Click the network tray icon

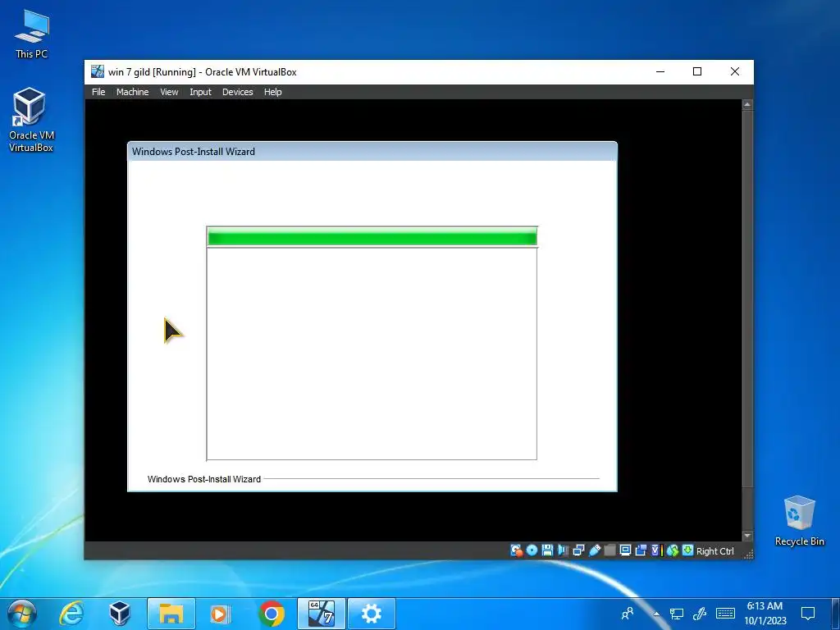coord(677,614)
